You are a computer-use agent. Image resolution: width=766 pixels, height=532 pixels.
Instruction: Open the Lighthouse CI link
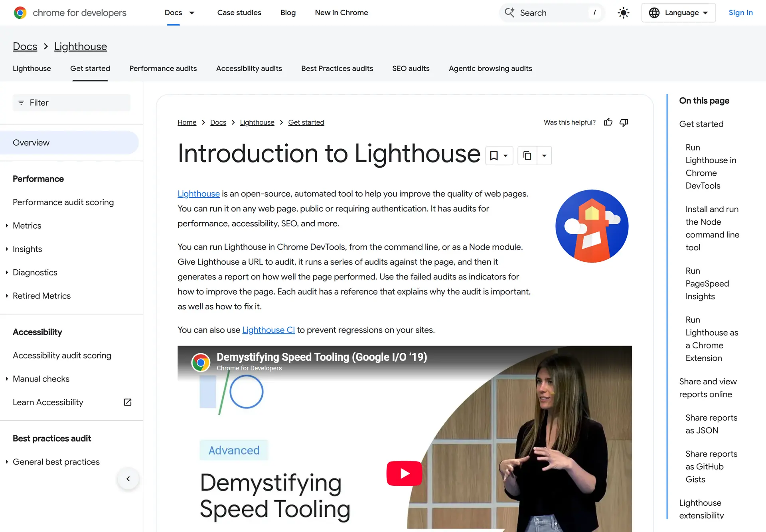click(268, 330)
